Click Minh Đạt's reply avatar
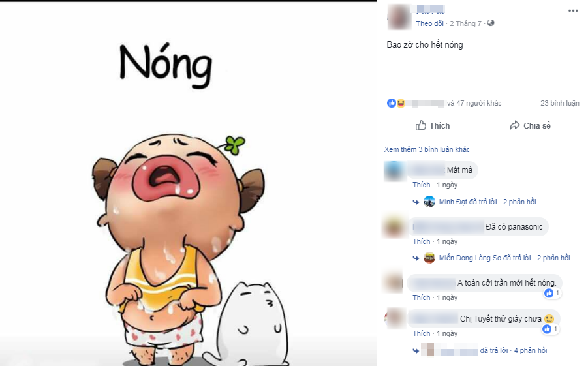588x366 pixels. [x=429, y=202]
